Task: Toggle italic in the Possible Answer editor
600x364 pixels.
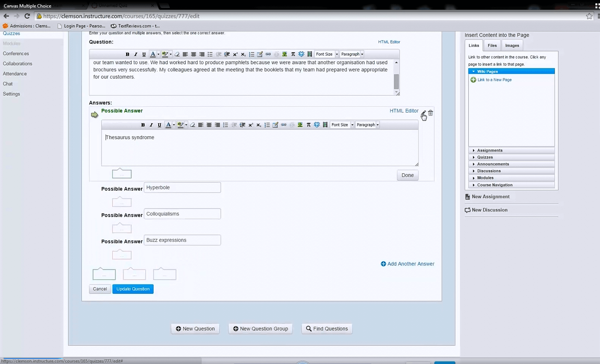Action: pyautogui.click(x=151, y=125)
